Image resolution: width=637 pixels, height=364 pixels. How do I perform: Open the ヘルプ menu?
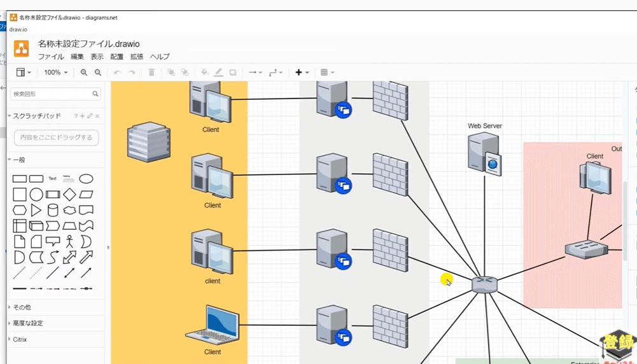(160, 57)
